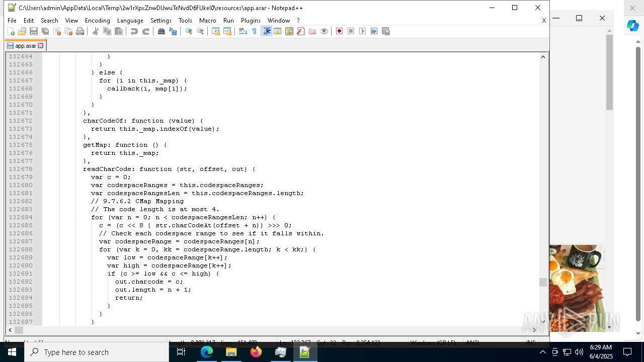Toggle synchronize horizontal scrolling icon
Viewport: 644px width, 362px height.
click(227, 31)
